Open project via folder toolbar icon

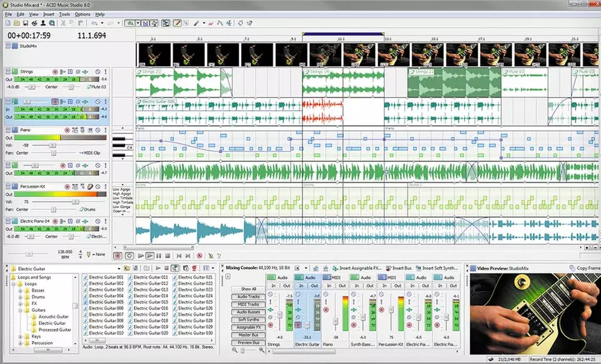pyautogui.click(x=16, y=23)
